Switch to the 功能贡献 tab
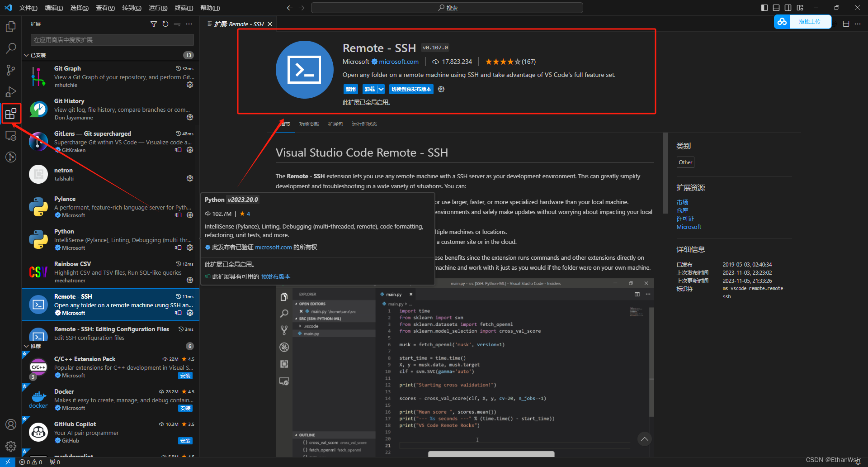 pos(309,124)
